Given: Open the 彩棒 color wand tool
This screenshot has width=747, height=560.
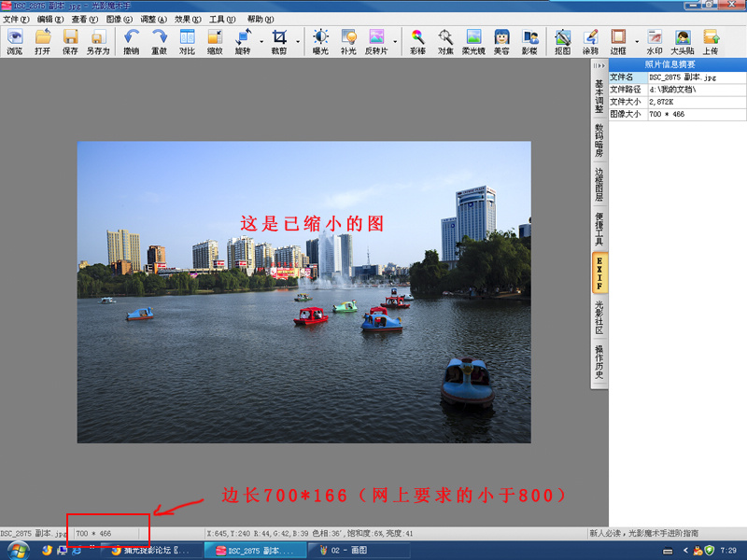Looking at the screenshot, I should click(x=417, y=42).
